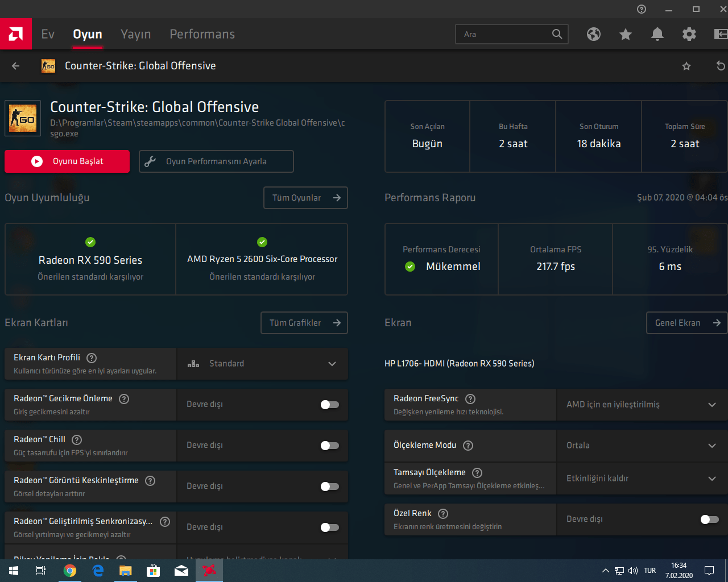Screen dimensions: 728x582
Task: Click Radeon RX 590 Series compatibility card
Action: pyautogui.click(x=90, y=259)
